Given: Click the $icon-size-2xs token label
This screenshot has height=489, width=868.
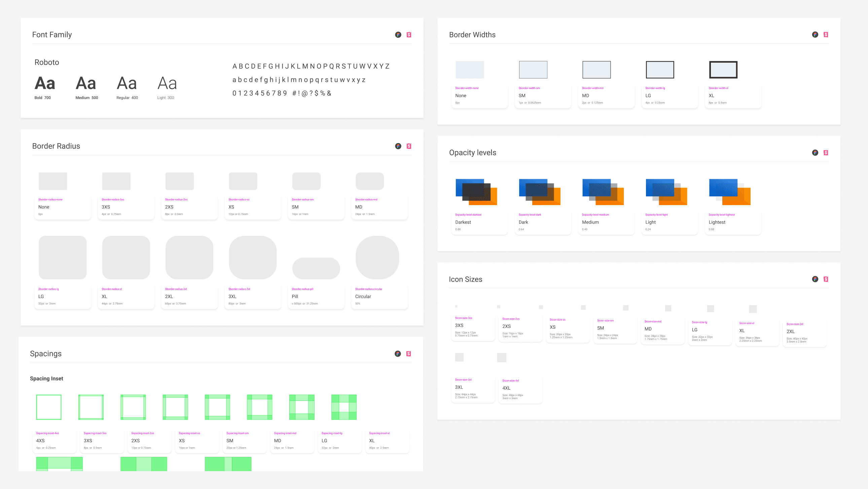Looking at the screenshot, I should (511, 319).
